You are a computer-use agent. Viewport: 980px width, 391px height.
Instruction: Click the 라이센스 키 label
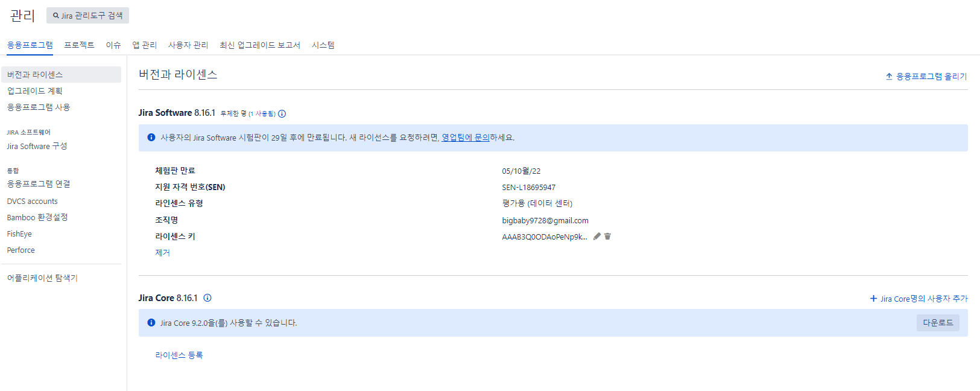[175, 237]
